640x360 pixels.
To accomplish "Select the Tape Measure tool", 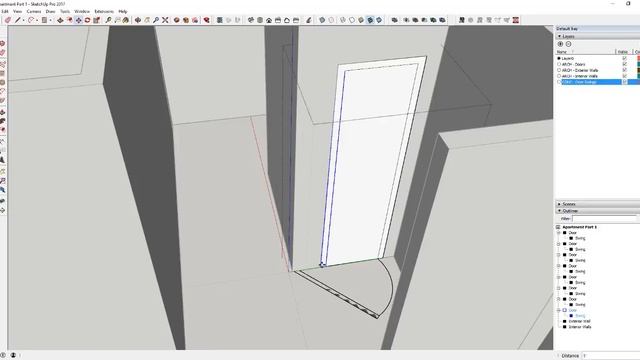I will [109, 20].
